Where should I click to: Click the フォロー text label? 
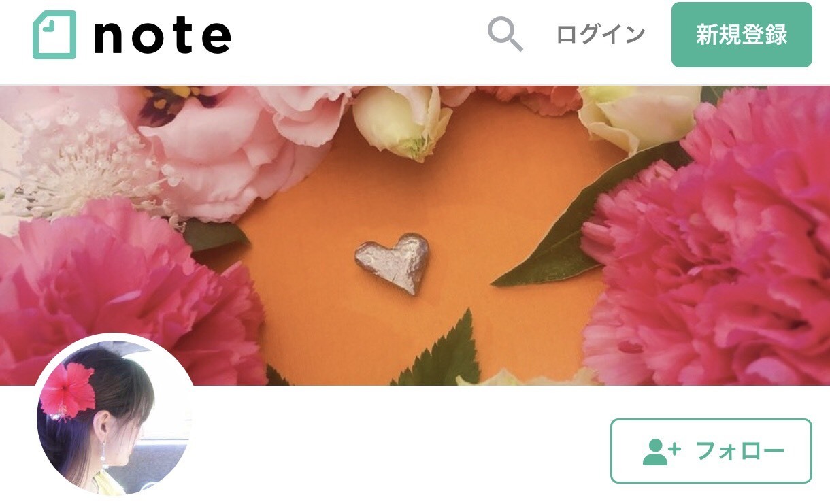(741, 452)
